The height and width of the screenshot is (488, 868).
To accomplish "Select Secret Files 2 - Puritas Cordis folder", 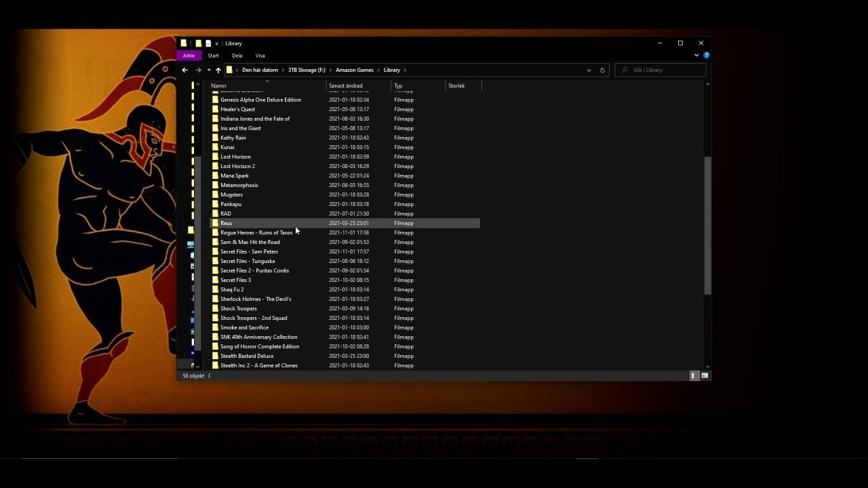I will [x=254, y=270].
